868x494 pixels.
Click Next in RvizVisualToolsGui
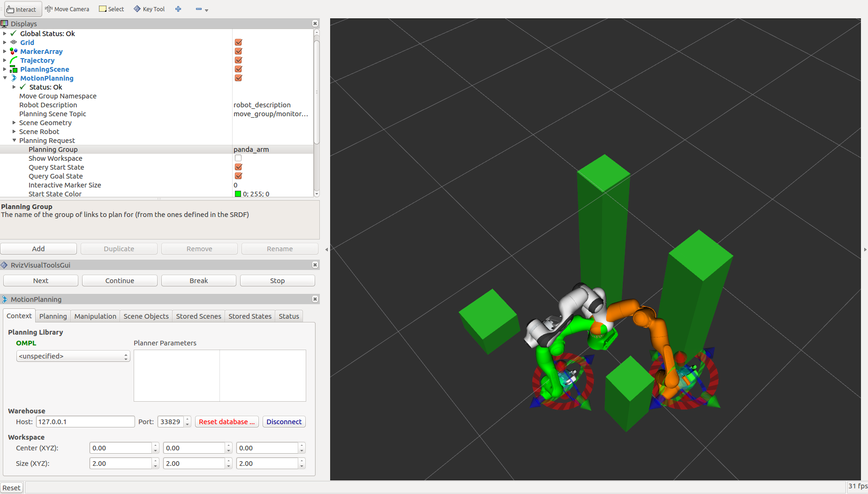41,281
